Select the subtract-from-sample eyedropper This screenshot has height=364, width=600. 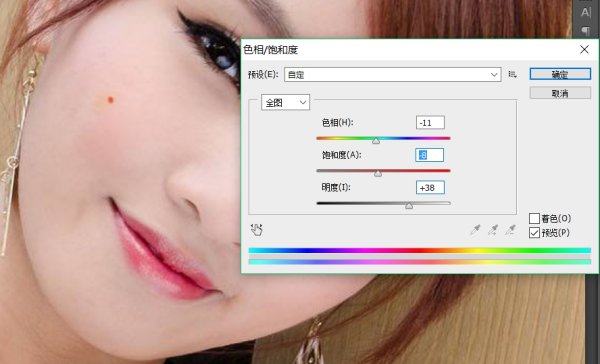coord(510,230)
